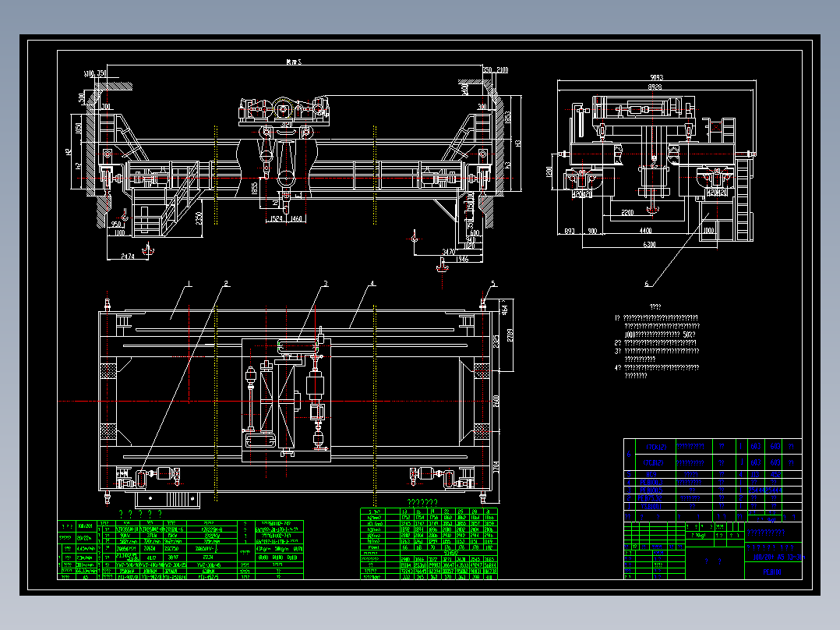Click balloon number 2 in plan view
The image size is (840, 630).
coord(226,284)
